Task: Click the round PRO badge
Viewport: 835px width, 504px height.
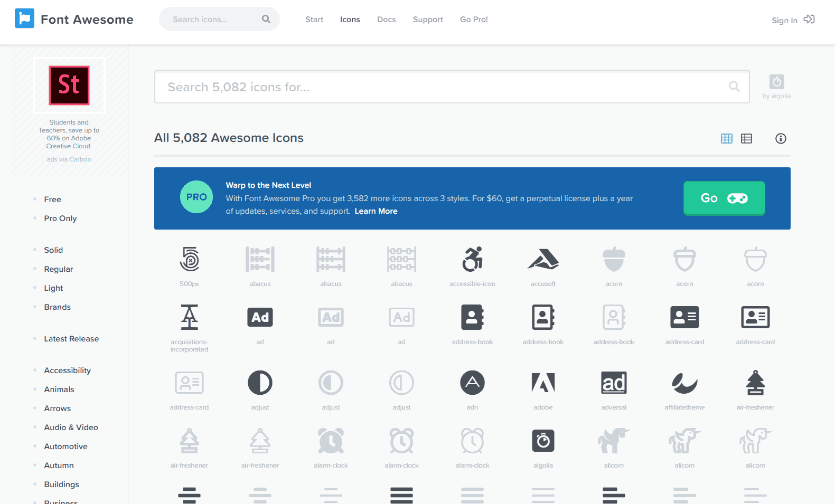Action: tap(196, 197)
